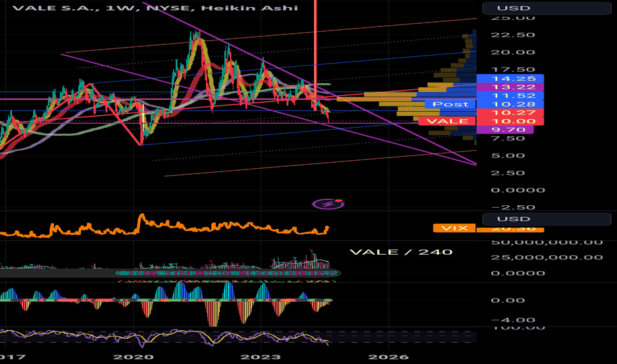This screenshot has width=617, height=364.
Task: Click the 17.50 price scale value
Action: click(512, 69)
